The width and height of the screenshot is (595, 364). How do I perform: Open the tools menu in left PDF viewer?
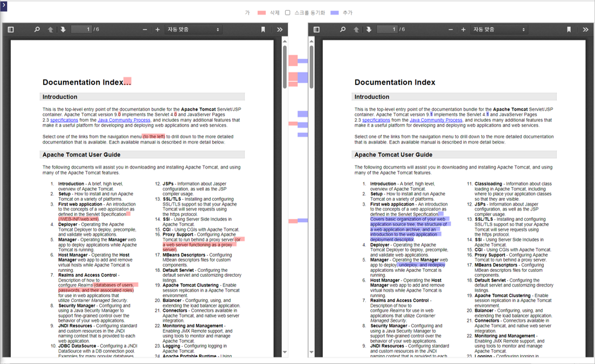pos(280,30)
